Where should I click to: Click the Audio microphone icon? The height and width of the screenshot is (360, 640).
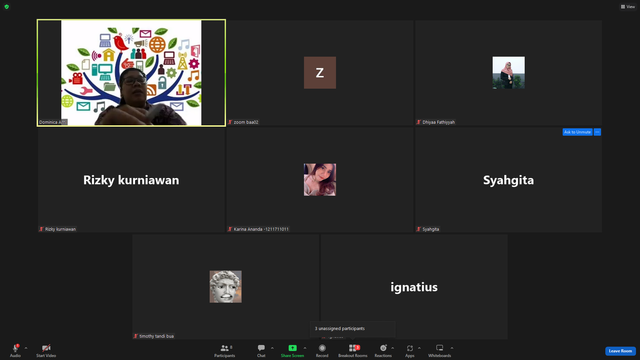[x=16, y=348]
